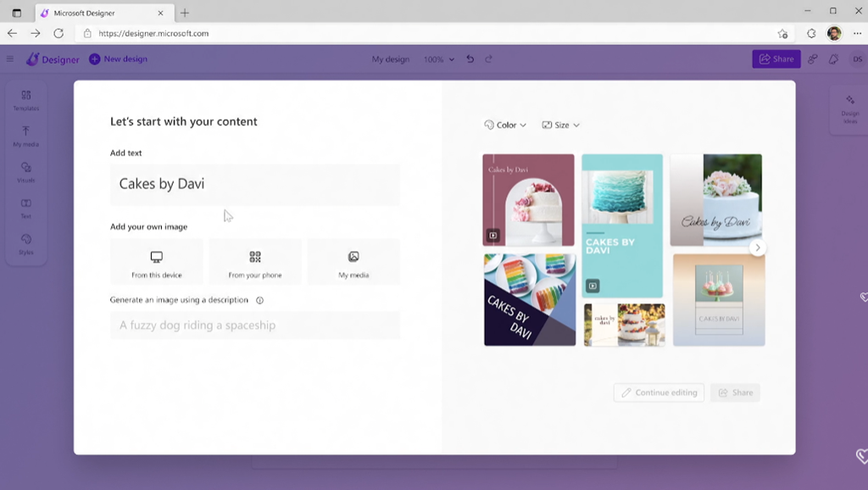Show next design ideas with arrow
Viewport: 868px width, 490px height.
(758, 248)
